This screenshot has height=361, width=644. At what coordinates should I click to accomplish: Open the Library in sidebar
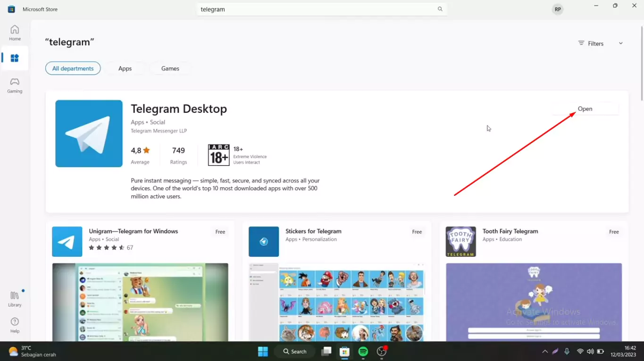(x=15, y=299)
